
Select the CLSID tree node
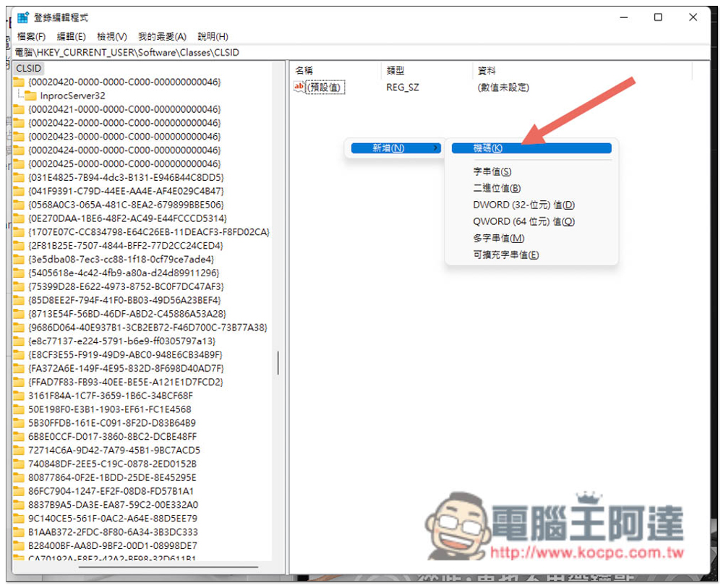[x=29, y=68]
